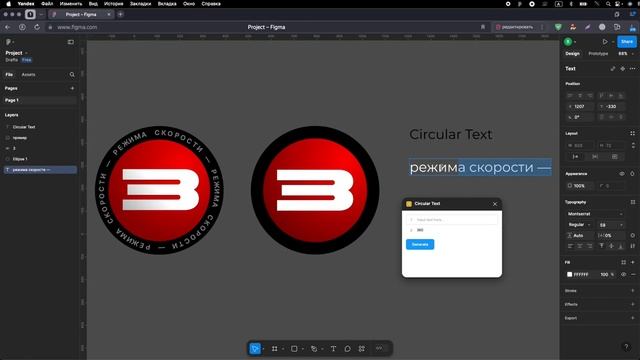The image size is (640, 360).
Task: Open a new browser tab
Action: click(x=120, y=14)
